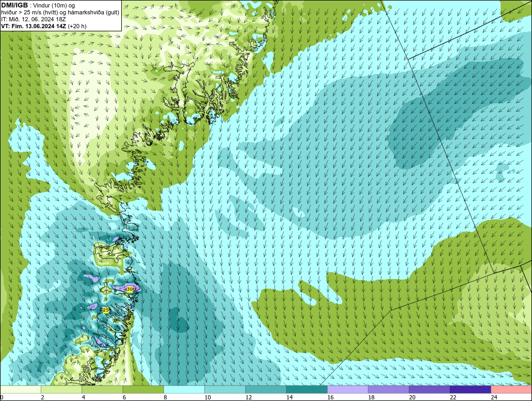The height and width of the screenshot is (401, 532).
Task: Click the 16-18 m/s lavender swatch
Action: pos(347,389)
